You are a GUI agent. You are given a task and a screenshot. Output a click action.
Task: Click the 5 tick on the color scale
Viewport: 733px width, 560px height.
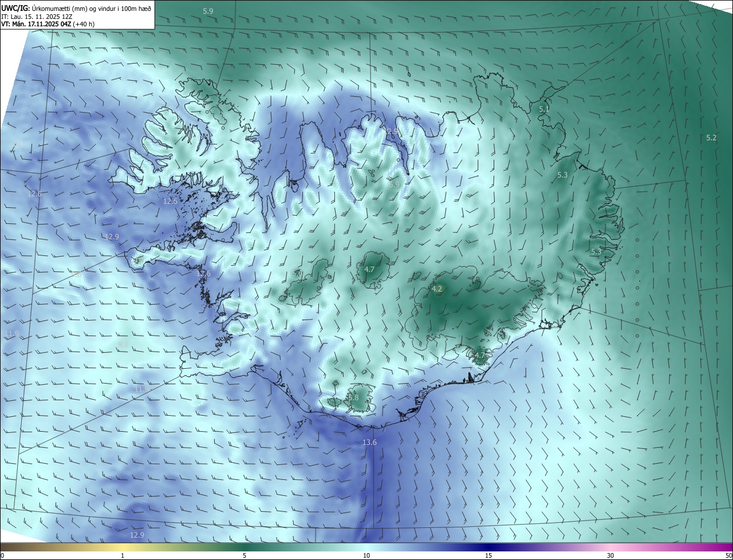[x=245, y=555]
